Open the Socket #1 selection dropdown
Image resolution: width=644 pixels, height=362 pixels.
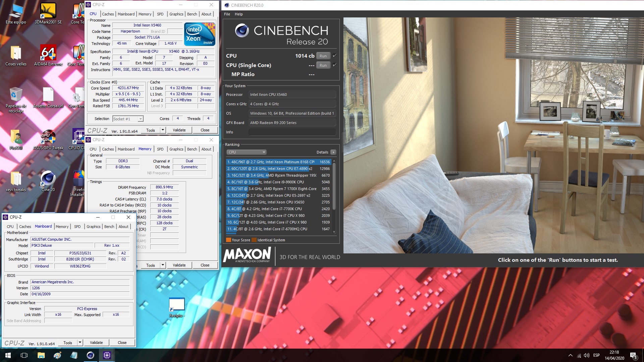click(128, 119)
